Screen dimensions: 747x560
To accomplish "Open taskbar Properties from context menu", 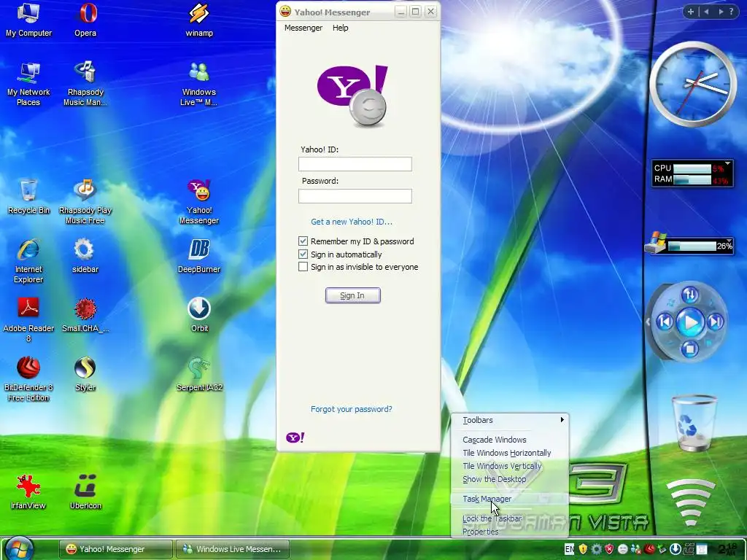I will [x=509, y=532].
